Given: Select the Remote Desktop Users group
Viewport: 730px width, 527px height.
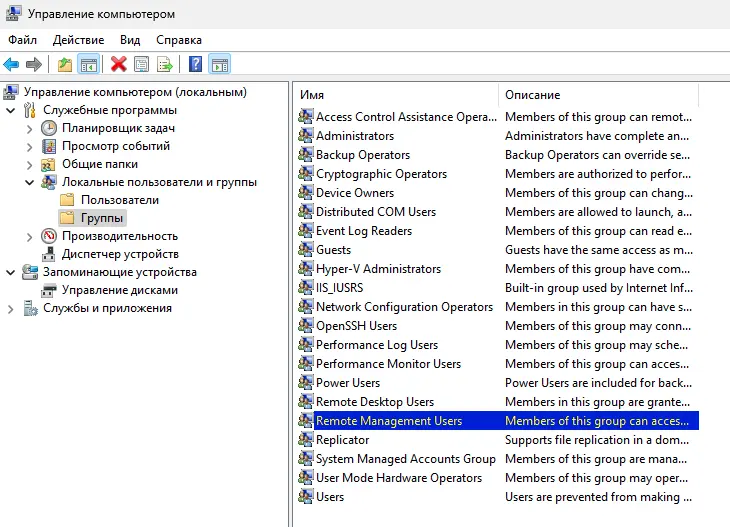Looking at the screenshot, I should pyautogui.click(x=375, y=402).
